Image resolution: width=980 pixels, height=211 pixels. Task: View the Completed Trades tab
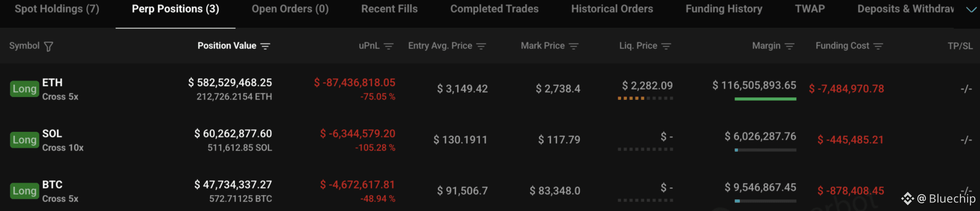[494, 9]
